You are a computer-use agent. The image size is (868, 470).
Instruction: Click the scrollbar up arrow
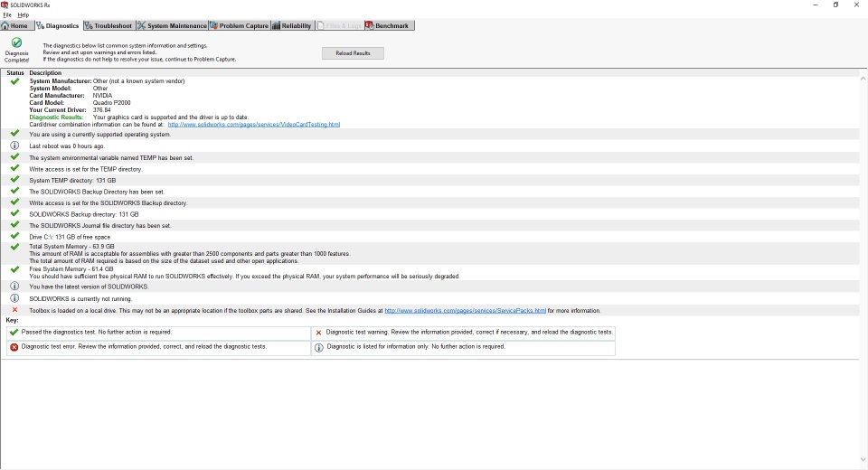(863, 80)
